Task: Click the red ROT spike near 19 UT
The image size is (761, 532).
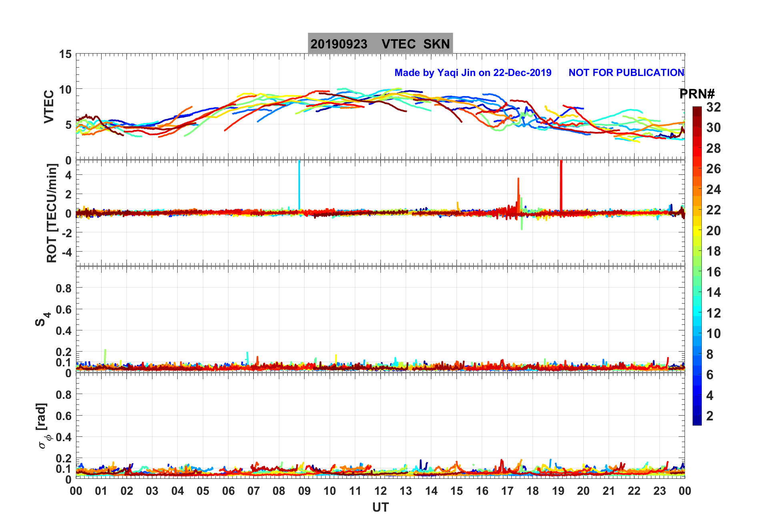Action: coord(561,186)
